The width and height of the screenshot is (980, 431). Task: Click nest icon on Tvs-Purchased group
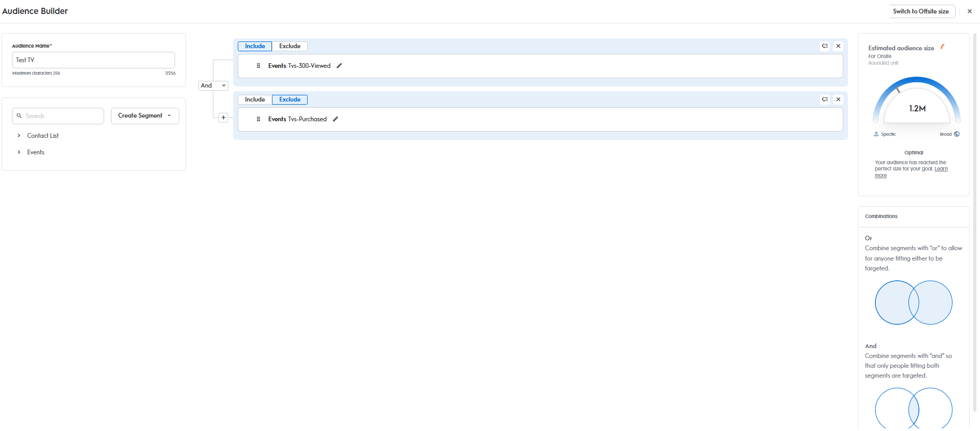click(825, 99)
